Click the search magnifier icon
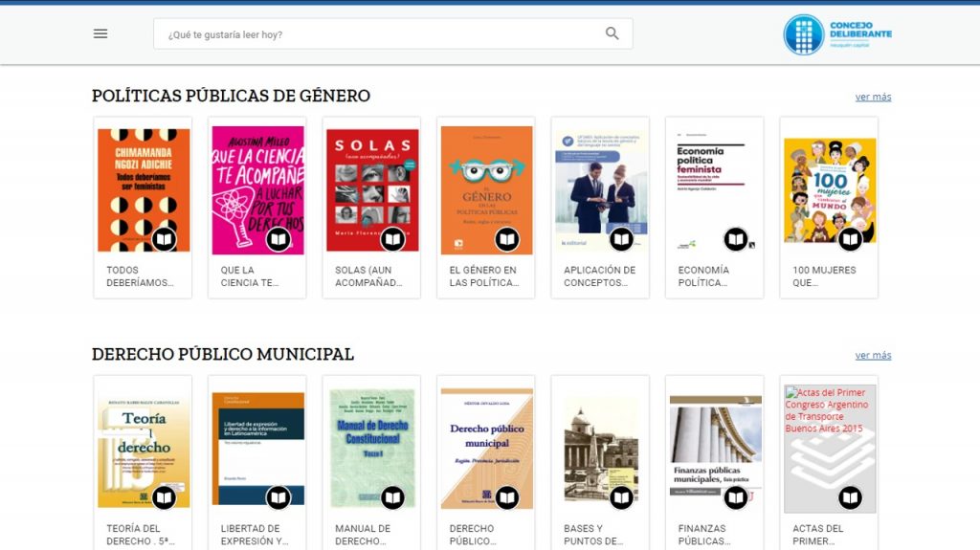This screenshot has width=980, height=550. point(612,33)
